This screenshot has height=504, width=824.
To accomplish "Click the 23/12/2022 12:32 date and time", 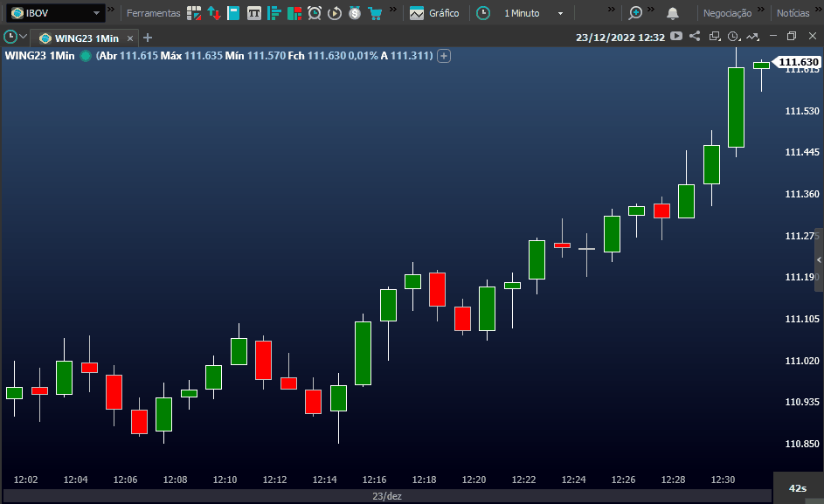I will tap(620, 38).
